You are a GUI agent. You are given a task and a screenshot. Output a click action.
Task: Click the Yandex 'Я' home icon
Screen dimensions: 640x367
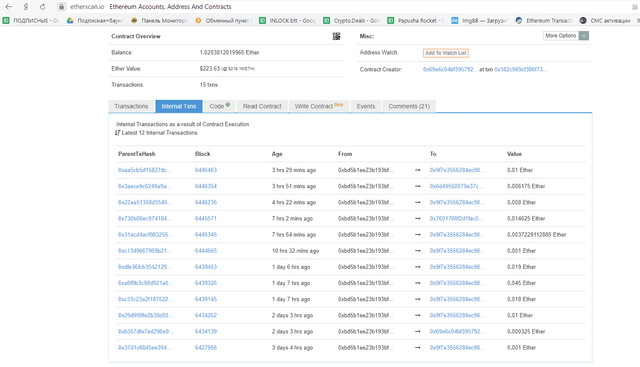26,7
